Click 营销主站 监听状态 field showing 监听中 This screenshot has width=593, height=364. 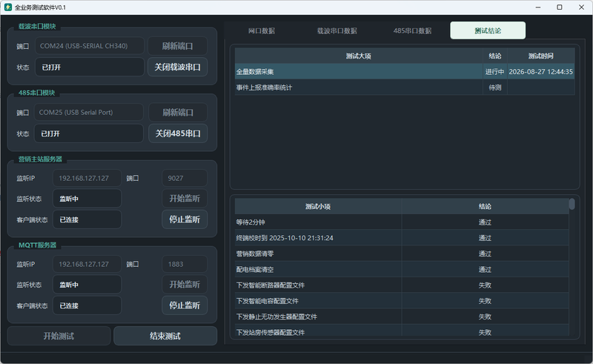point(87,198)
